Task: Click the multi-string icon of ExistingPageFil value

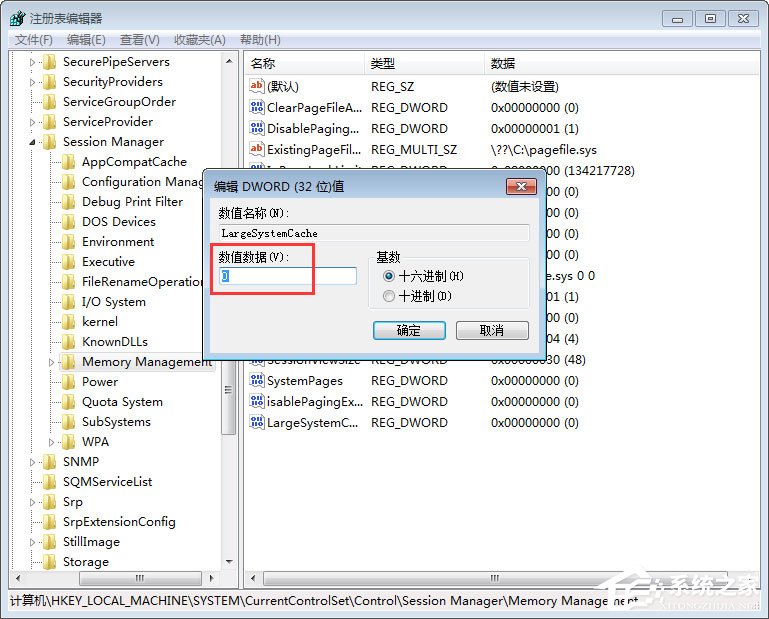Action: [257, 149]
